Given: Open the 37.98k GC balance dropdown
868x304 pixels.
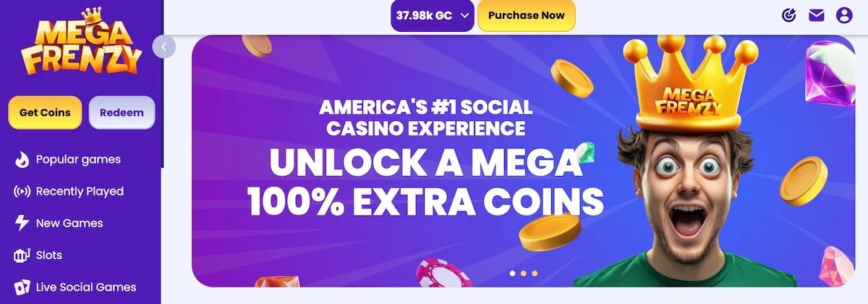Looking at the screenshot, I should [433, 15].
